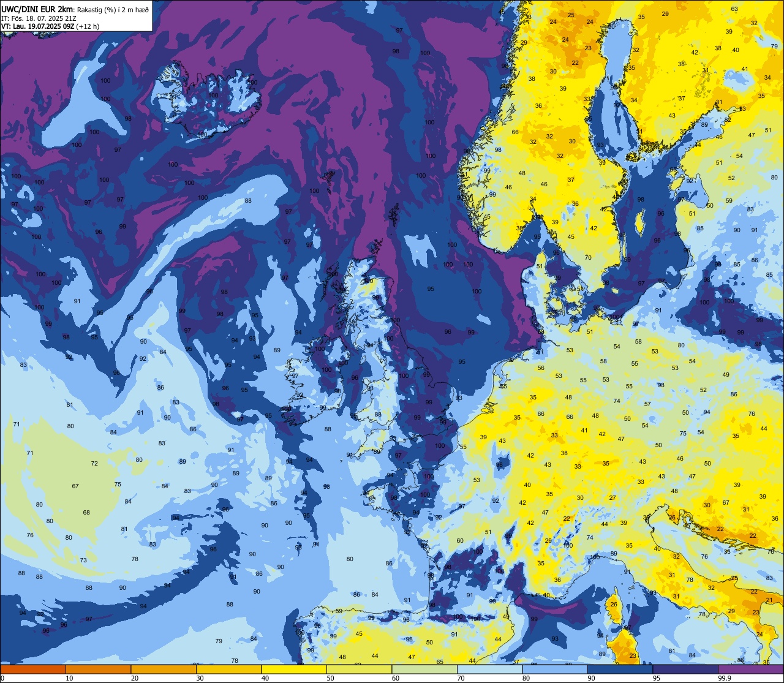
Task: Click the 'IT: Fös. 18. 07. 2025 21Z' line
Action: click(x=39, y=18)
